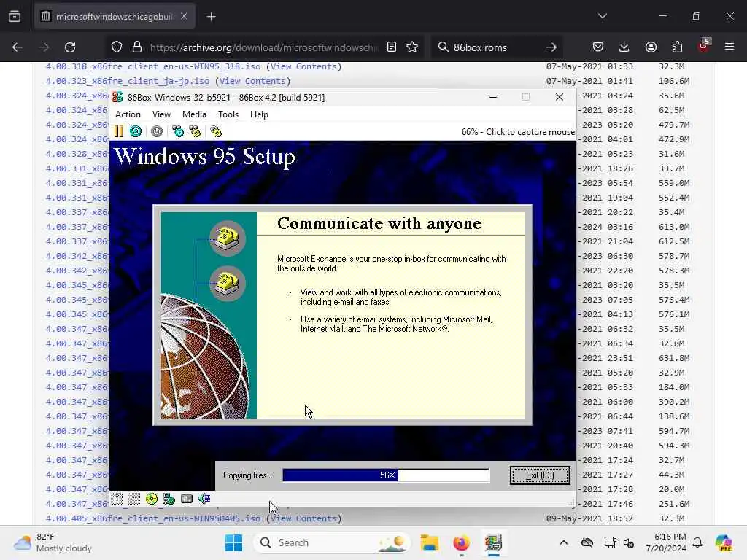Open a new Firefox tab
The width and height of the screenshot is (747, 560).
point(211,17)
